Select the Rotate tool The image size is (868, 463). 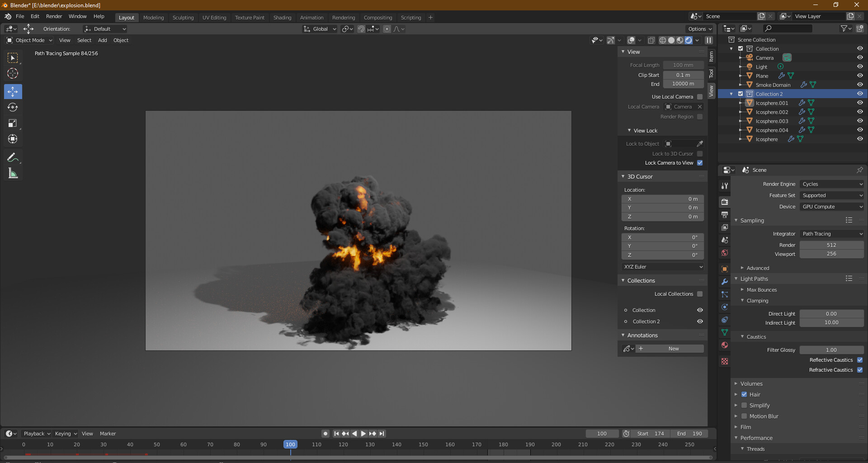click(x=13, y=107)
